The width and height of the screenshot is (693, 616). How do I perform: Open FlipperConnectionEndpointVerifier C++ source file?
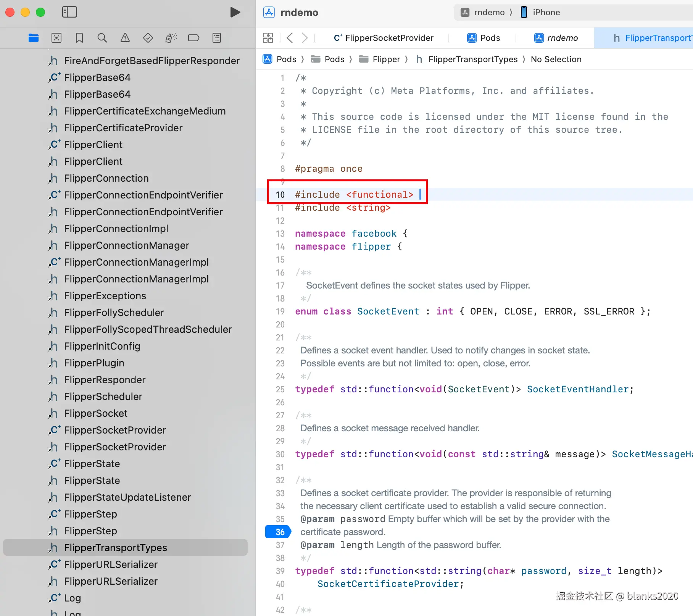[136, 195]
